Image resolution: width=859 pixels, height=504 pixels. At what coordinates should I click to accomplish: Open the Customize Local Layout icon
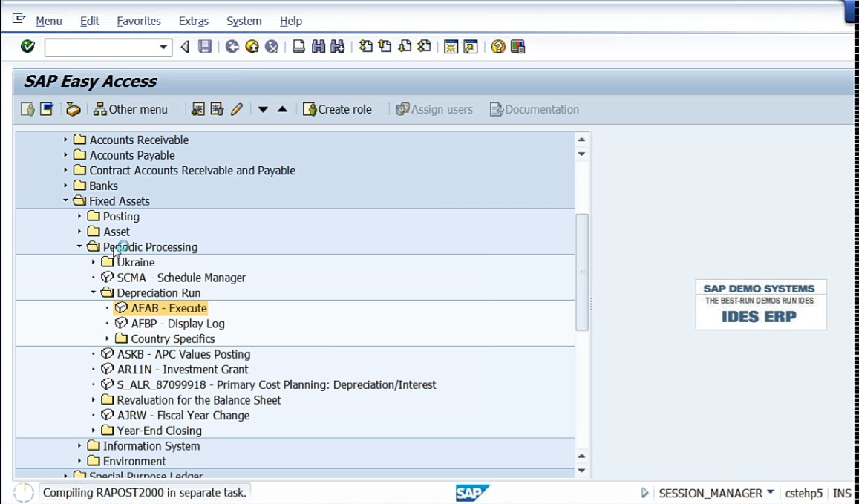tap(517, 47)
